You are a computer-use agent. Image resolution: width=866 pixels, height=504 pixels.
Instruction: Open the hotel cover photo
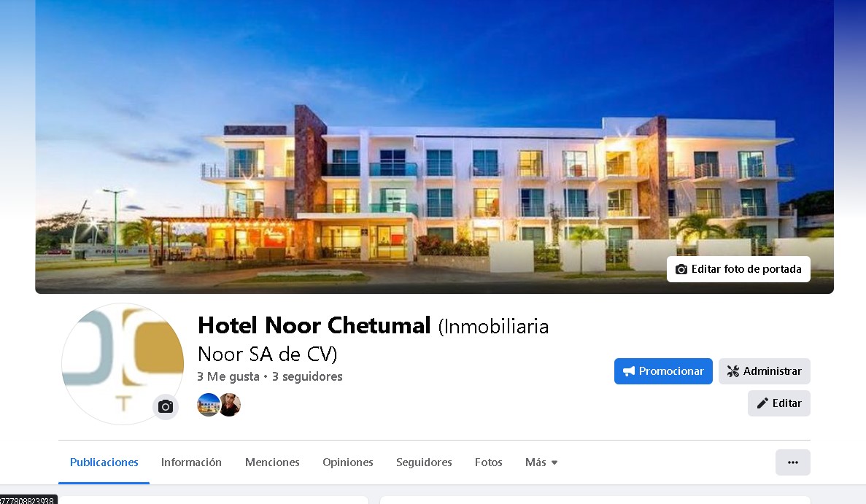(434, 147)
